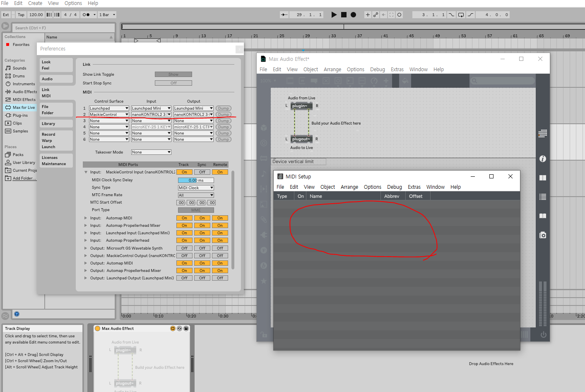Open Create menu in Ableton menu bar

click(x=35, y=3)
